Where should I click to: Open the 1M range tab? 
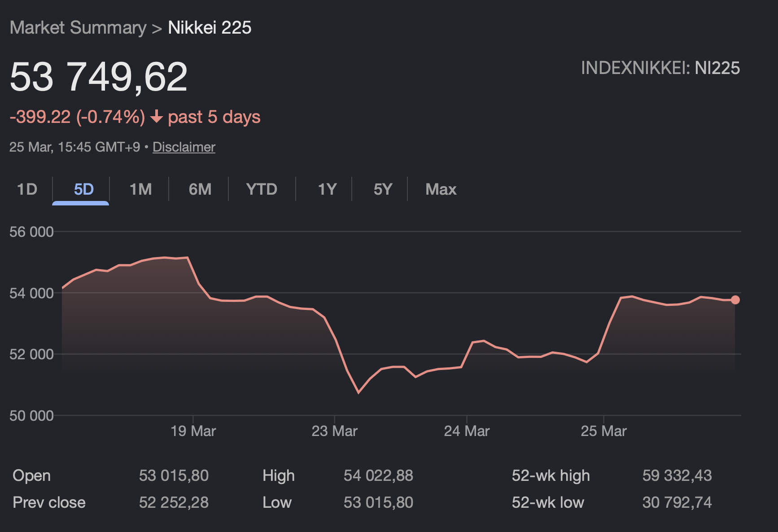(x=140, y=189)
